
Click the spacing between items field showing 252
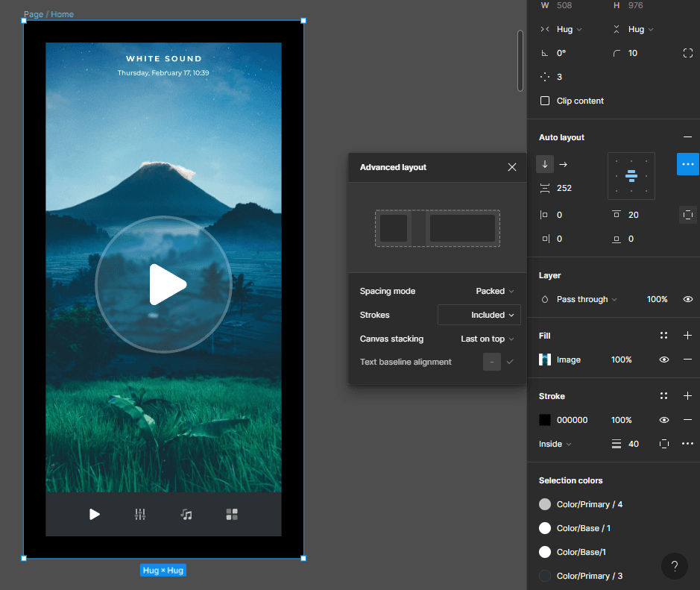[x=564, y=188]
